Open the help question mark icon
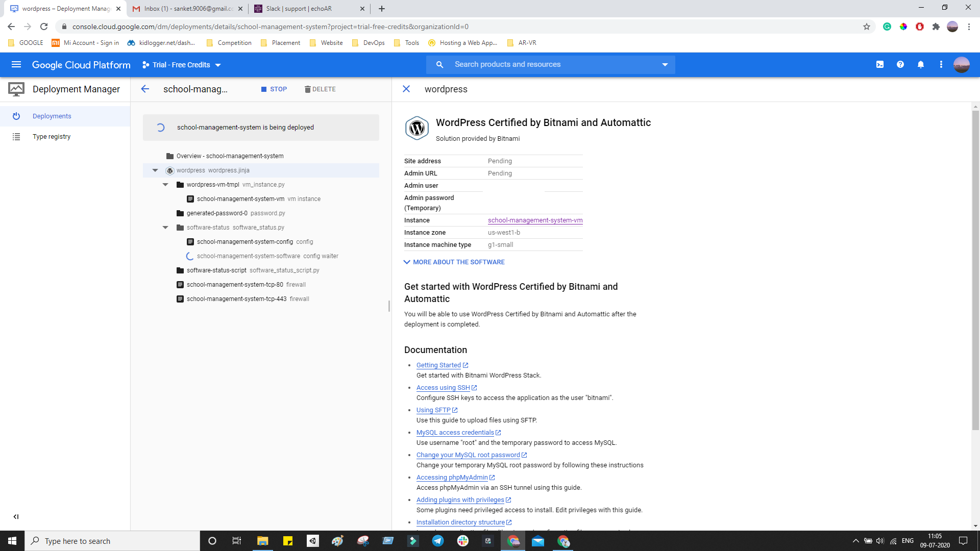Viewport: 980px width, 551px height. [900, 65]
